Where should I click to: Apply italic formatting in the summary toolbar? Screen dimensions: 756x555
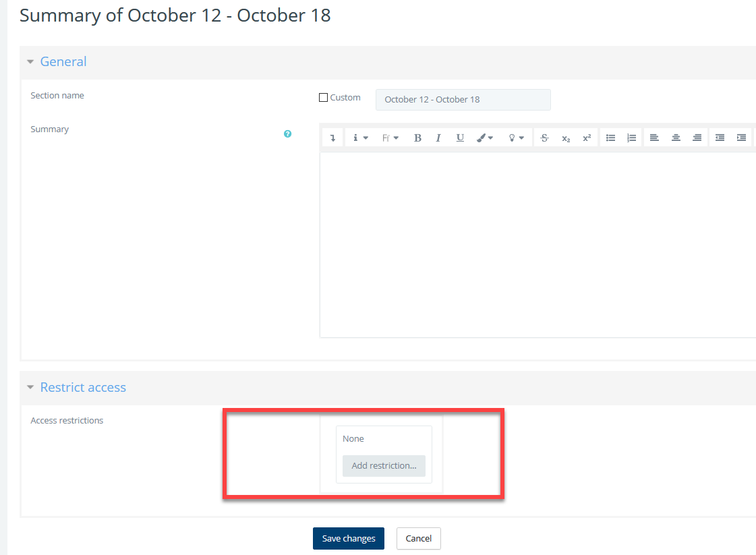click(x=438, y=138)
